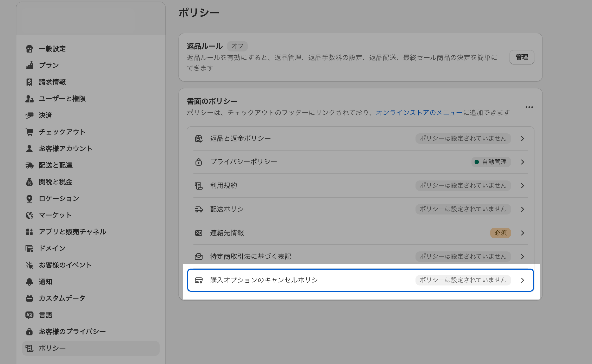Screen dimensions: 592x364
Task: Click the 必須 badge on 連絡先情報
Action: 500,233
